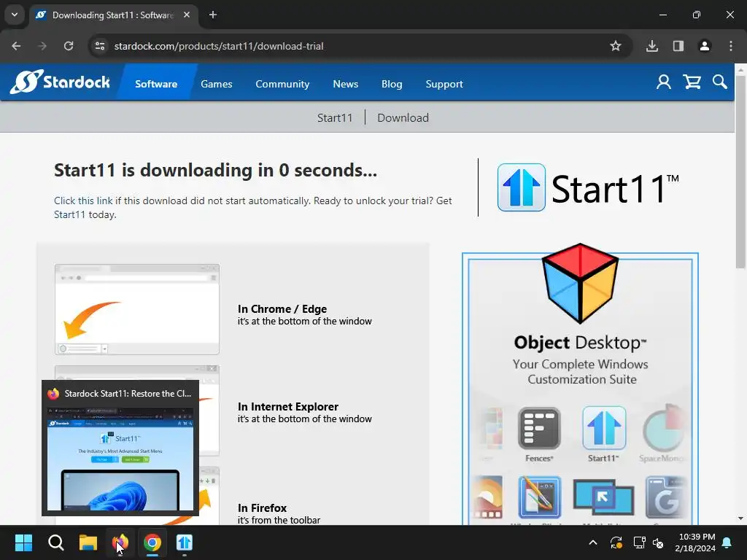Open a new Chrome tab
Screen dimensions: 747x560
(213, 15)
